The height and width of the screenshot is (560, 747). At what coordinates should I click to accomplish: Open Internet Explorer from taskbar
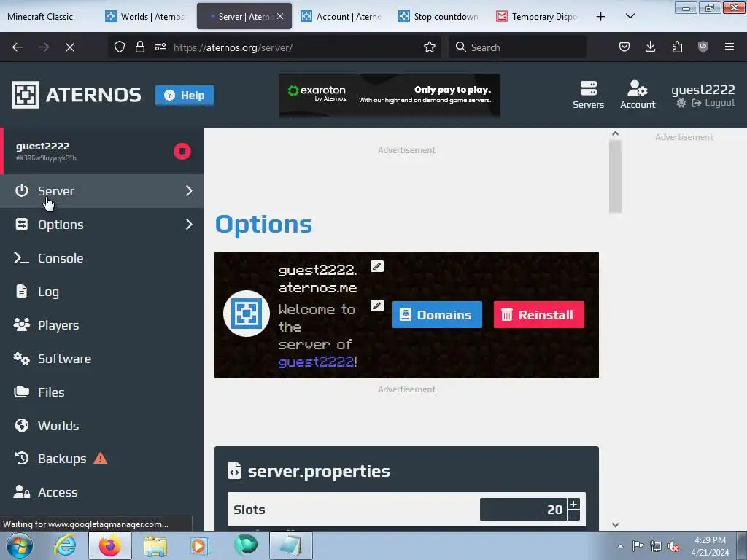65,545
